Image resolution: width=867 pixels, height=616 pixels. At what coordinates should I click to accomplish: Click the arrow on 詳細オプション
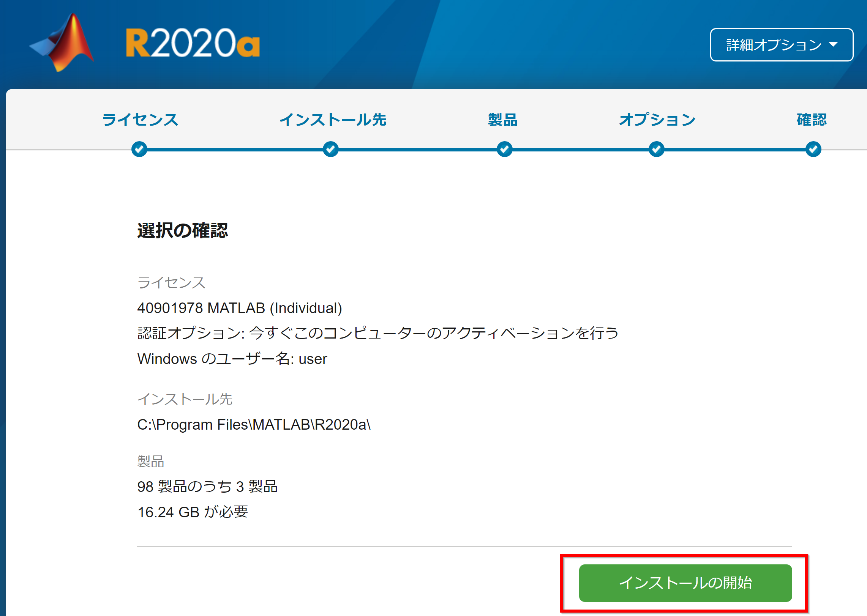tap(833, 45)
